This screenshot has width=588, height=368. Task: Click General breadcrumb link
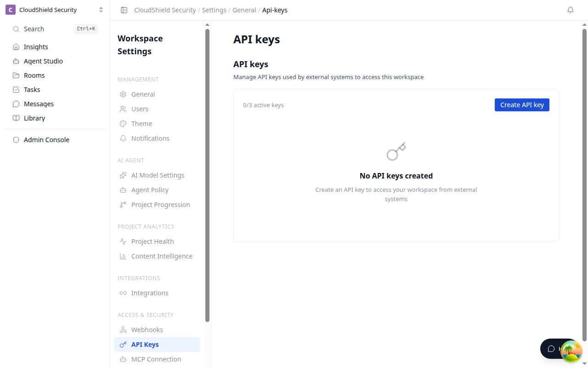point(244,10)
